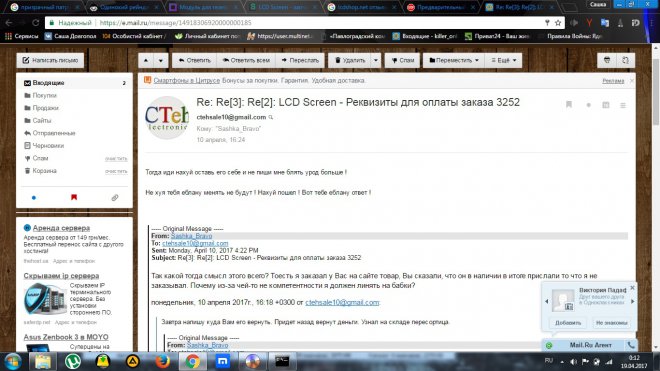Click the CTeh sender avatar

pyautogui.click(x=167, y=117)
